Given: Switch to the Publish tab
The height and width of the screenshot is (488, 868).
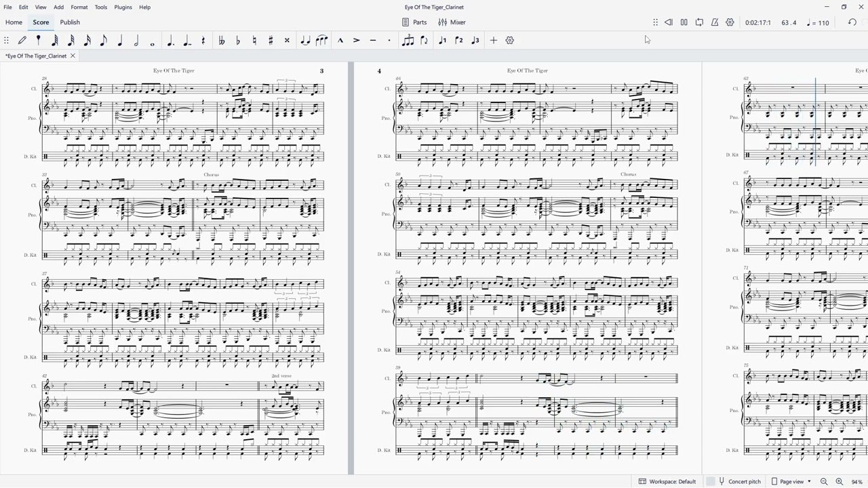Looking at the screenshot, I should pos(70,22).
